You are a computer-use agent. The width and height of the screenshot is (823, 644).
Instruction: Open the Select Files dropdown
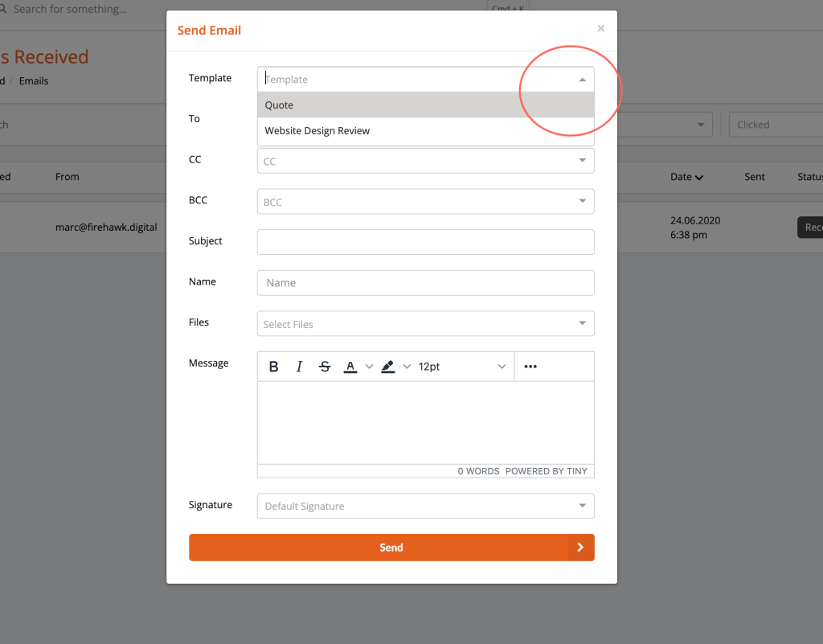[x=582, y=324]
